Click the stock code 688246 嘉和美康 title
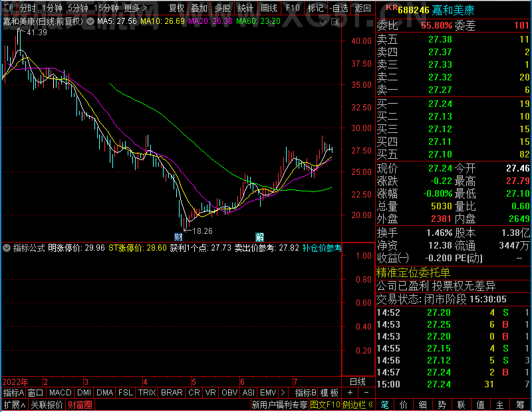This screenshot has width=532, height=412. pyautogui.click(x=436, y=10)
